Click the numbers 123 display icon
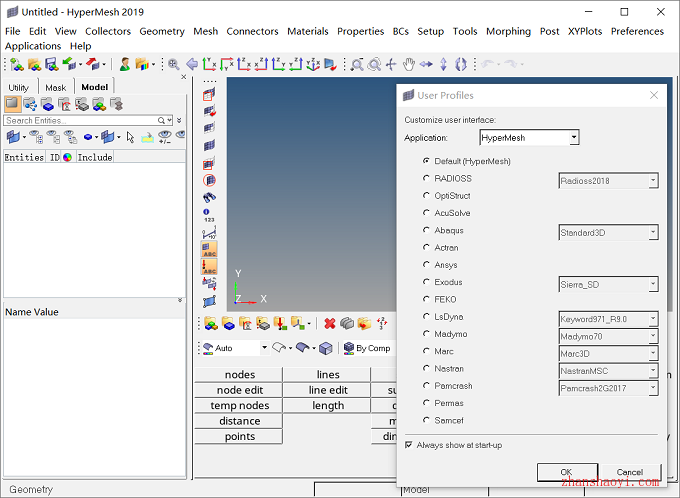This screenshot has width=680, height=498. 209,215
